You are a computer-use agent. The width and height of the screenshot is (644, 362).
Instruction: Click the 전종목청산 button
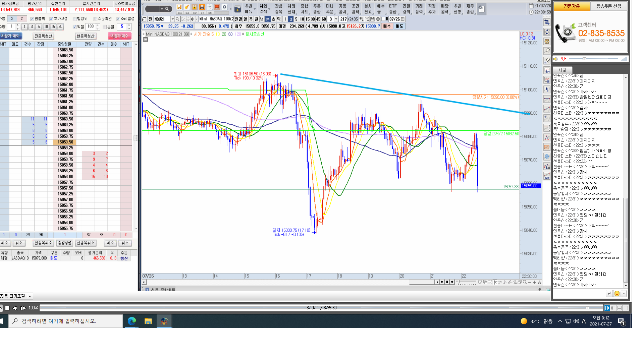43,36
